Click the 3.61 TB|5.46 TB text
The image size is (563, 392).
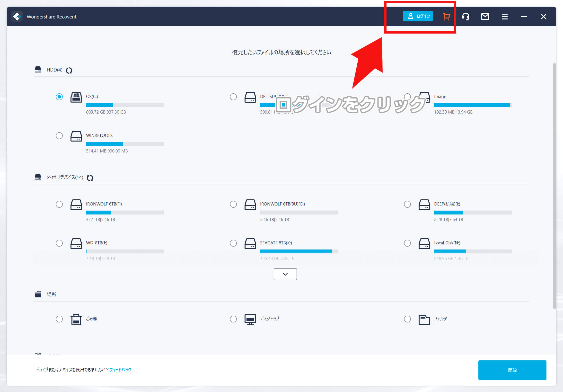coord(101,220)
